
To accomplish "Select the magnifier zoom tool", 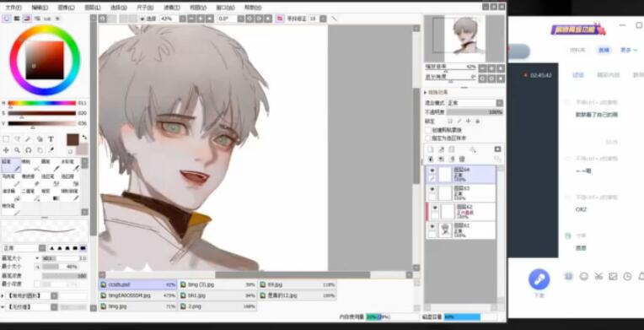I will coord(17,149).
